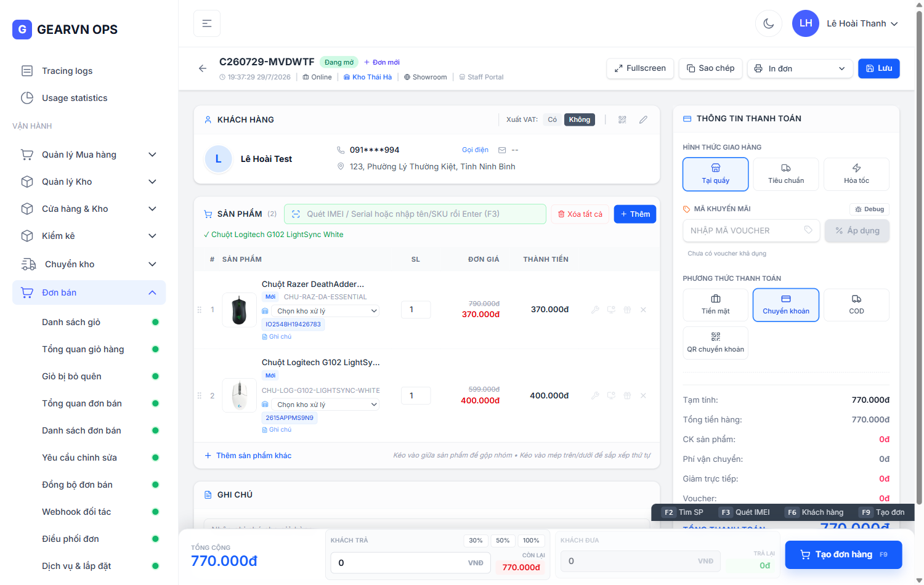This screenshot has height=585, width=924.
Task: Expand Quản lý Kho sidebar menu
Action: click(89, 182)
